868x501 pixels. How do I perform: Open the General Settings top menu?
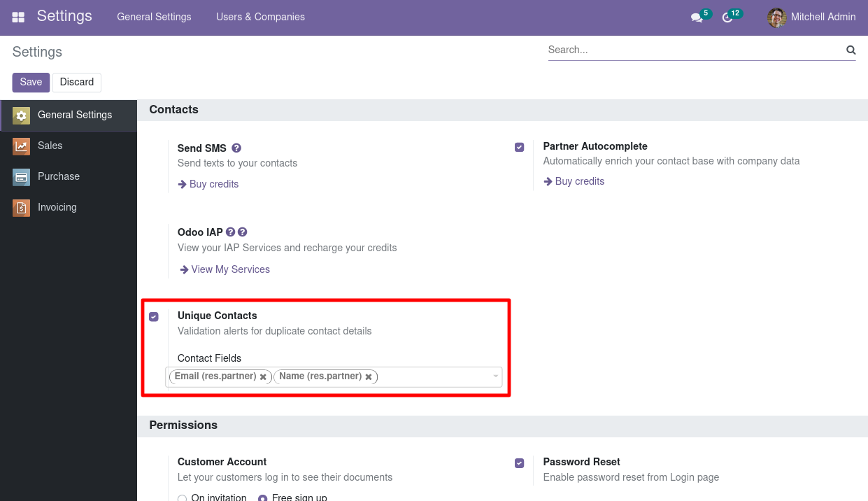[x=154, y=17]
